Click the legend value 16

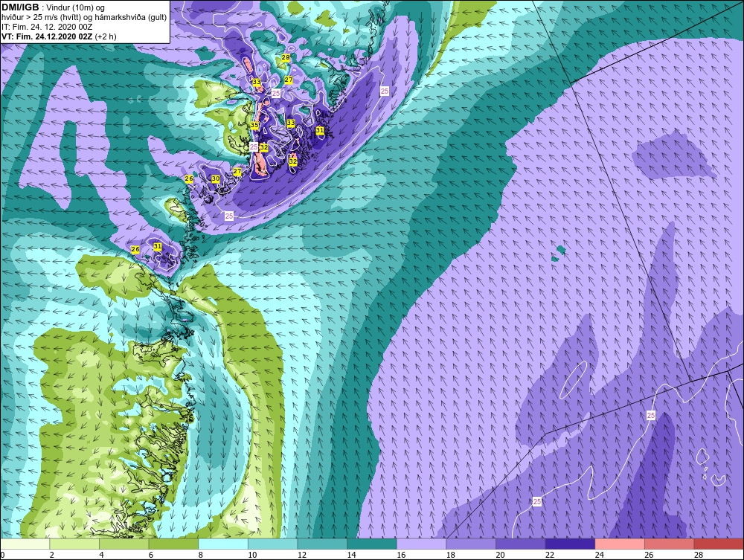401,555
